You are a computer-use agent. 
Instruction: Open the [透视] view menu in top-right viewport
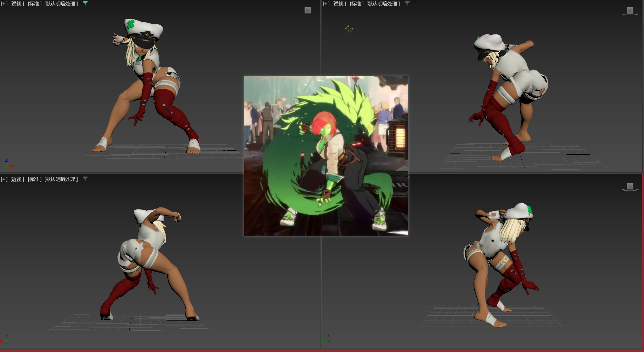pyautogui.click(x=339, y=4)
